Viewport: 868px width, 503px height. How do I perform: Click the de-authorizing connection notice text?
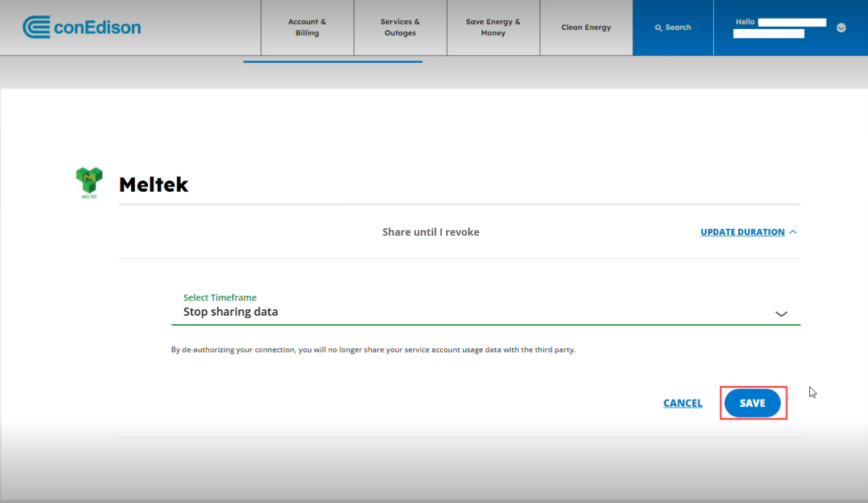[373, 350]
